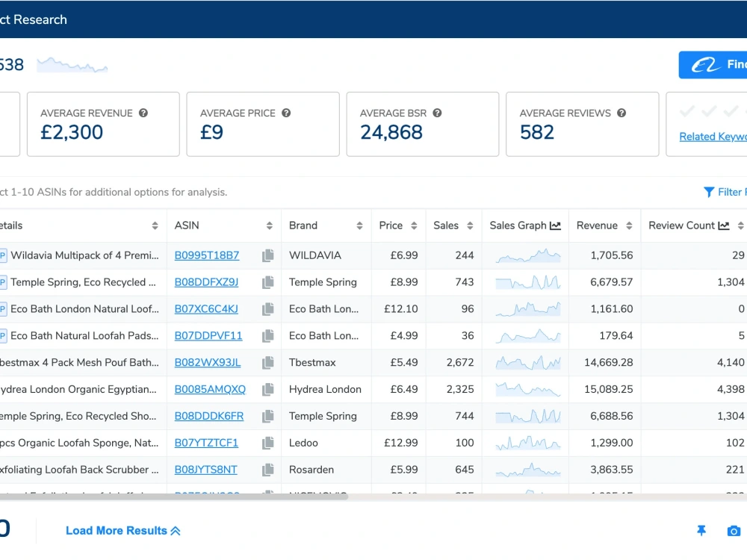
Task: Open ASIN link B082WX93JL
Action: 208,362
